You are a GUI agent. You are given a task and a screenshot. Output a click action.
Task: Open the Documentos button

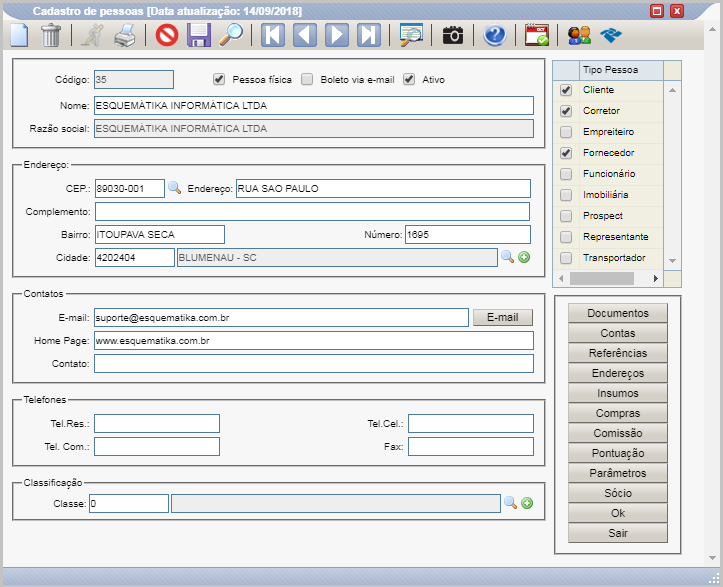click(618, 313)
